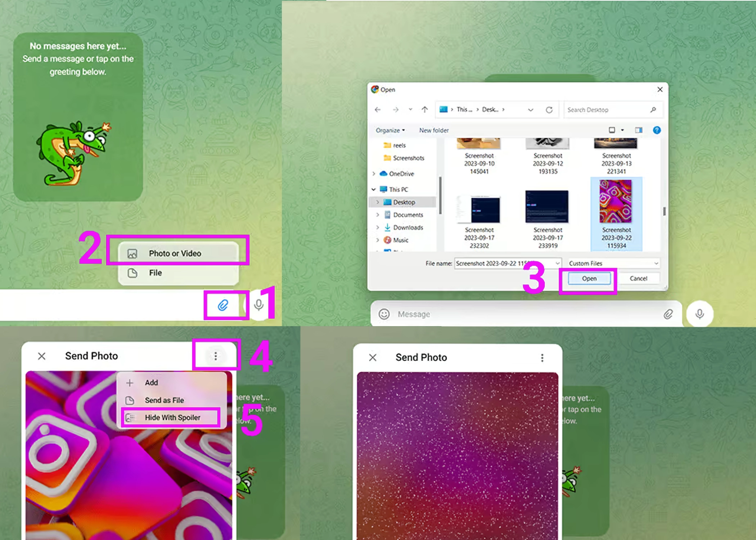
Task: Select file Screenshot 2023-09-22 115934
Action: (x=616, y=214)
